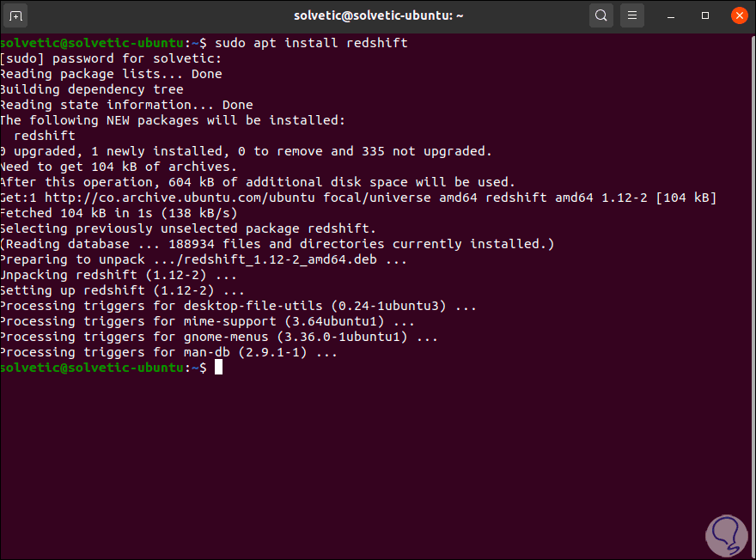Image resolution: width=756 pixels, height=560 pixels.
Task: Click 'Setting up redshift (1.12-2) ...' line
Action: pos(123,290)
